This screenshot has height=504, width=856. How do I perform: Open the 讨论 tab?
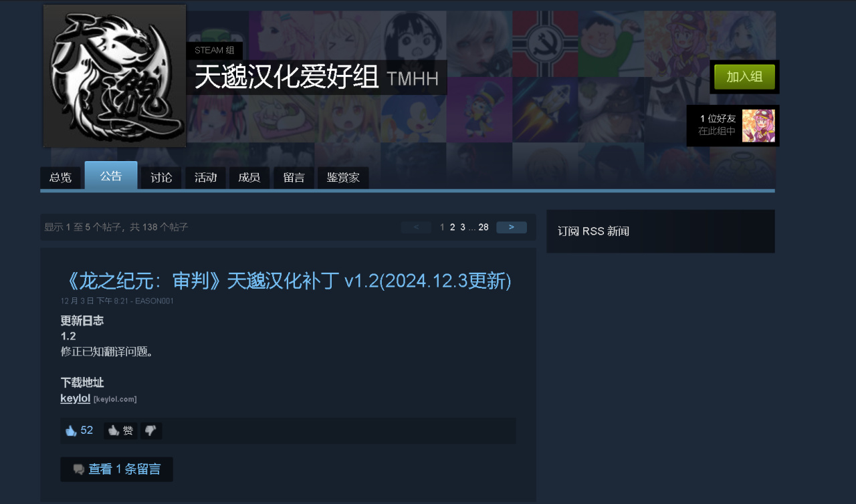point(161,178)
